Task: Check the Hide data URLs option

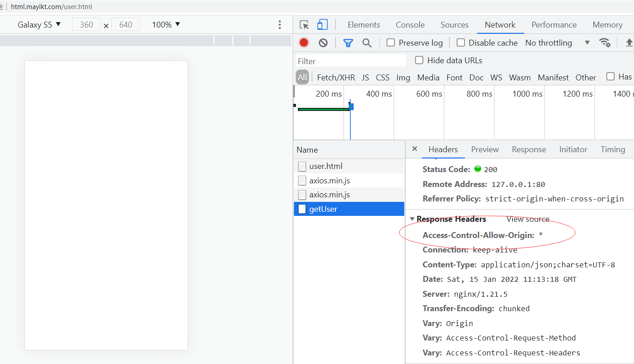Action: (x=419, y=60)
